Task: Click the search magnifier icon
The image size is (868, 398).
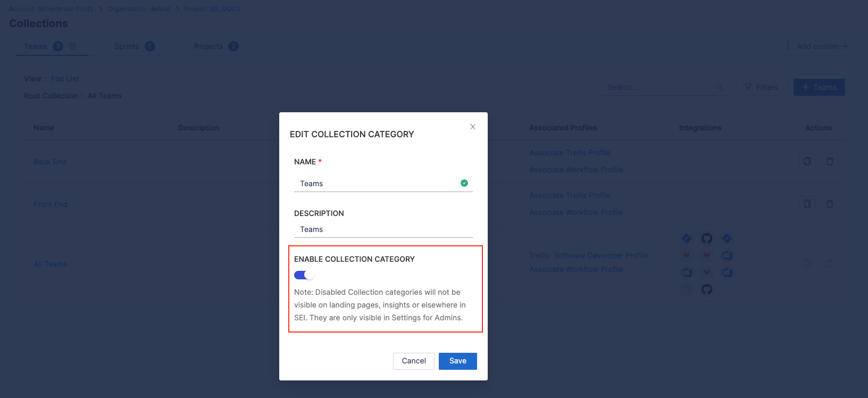Action: coord(720,87)
